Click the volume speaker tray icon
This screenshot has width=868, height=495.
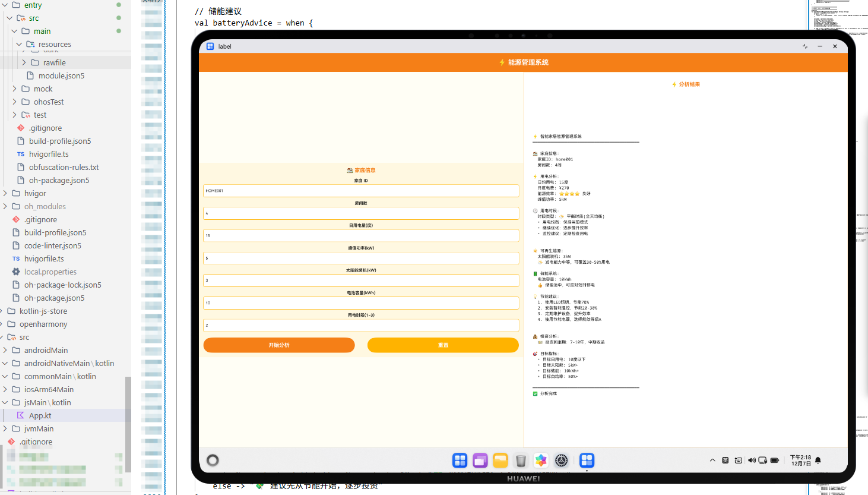[x=752, y=461]
